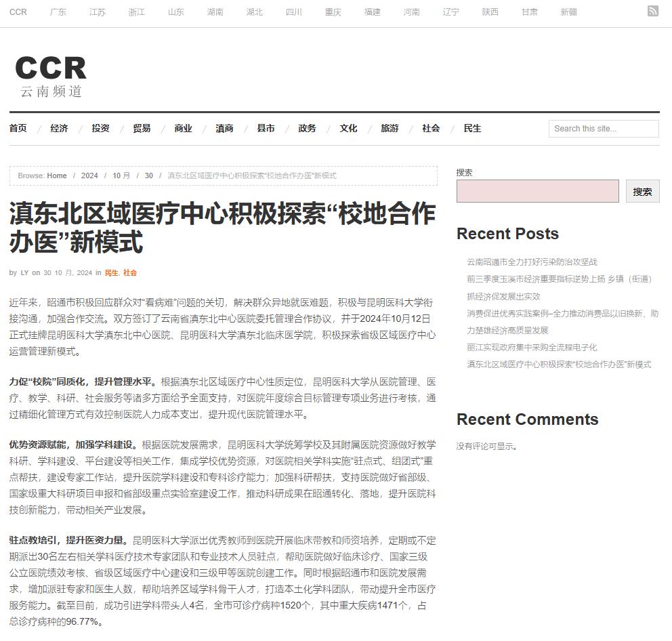Click 30 in the breadcrumb
This screenshot has height=641, width=672.
pos(149,175)
